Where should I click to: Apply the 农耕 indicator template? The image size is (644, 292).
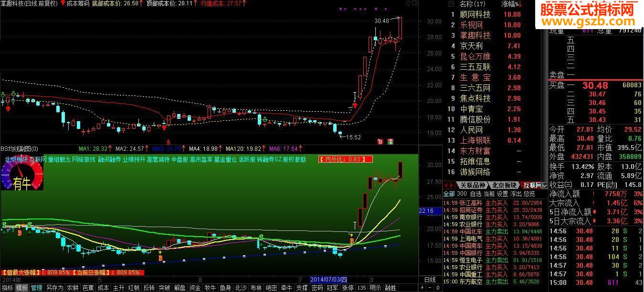73,288
